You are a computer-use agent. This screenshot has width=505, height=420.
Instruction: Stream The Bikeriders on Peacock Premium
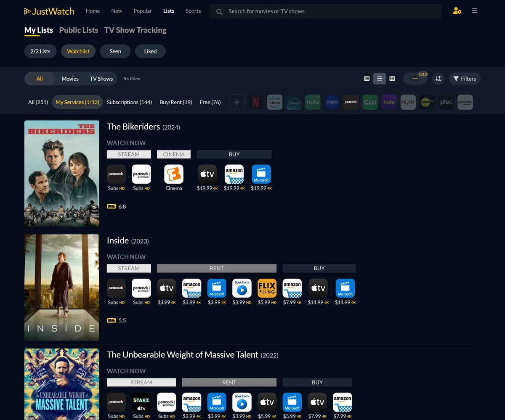coord(141,174)
